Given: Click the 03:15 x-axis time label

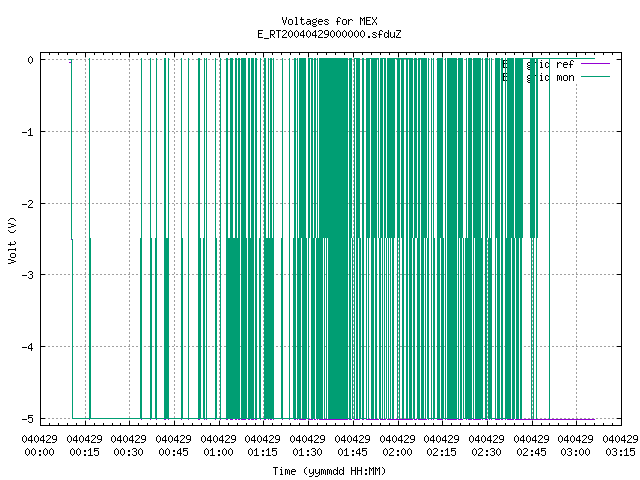Looking at the screenshot, I should tap(620, 452).
